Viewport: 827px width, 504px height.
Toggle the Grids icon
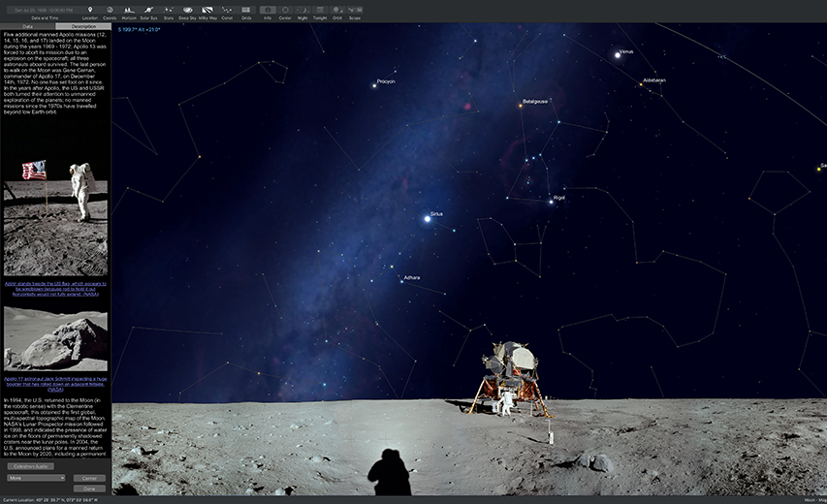pos(246,10)
